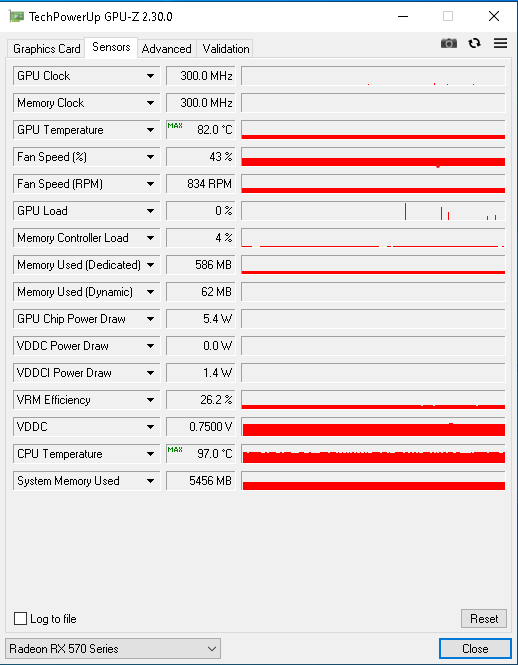Image resolution: width=518 pixels, height=665 pixels.
Task: Click the 62 MB dynamic memory value
Action: (x=200, y=292)
